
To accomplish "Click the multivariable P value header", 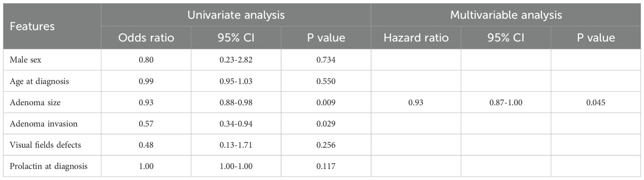I will pos(595,38).
